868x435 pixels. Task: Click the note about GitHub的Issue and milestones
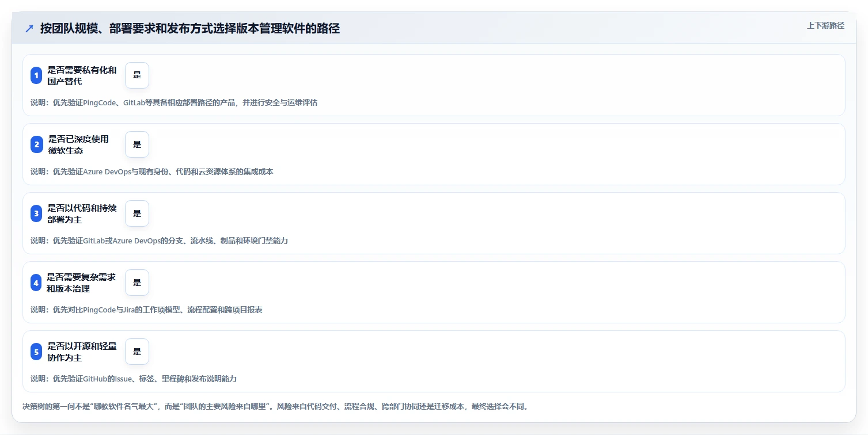pos(134,379)
